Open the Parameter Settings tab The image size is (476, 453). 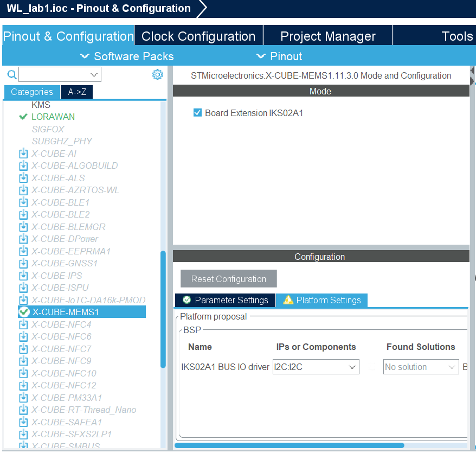(225, 300)
